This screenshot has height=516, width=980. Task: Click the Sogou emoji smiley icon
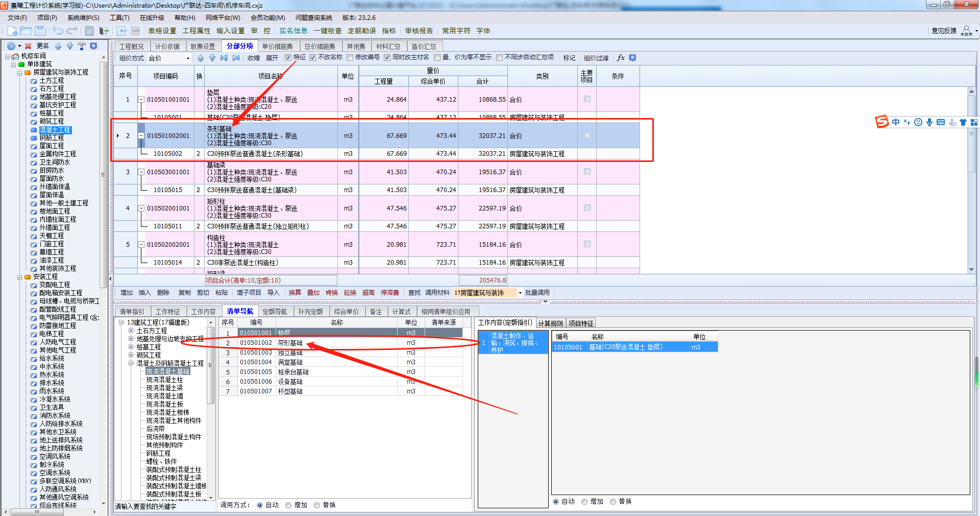[x=918, y=122]
